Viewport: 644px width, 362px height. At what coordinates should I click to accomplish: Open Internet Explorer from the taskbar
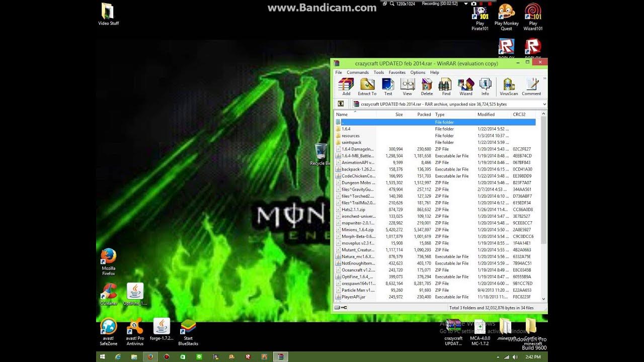pos(118,356)
